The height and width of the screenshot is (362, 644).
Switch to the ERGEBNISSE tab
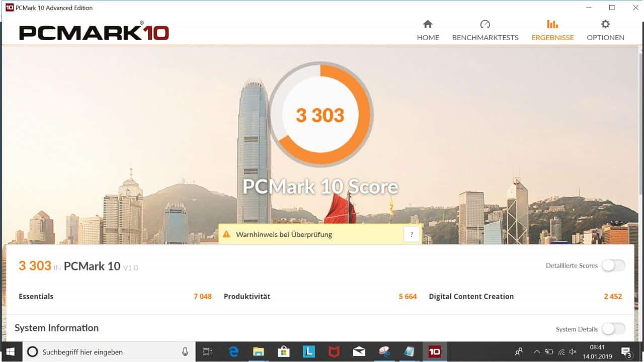(552, 37)
